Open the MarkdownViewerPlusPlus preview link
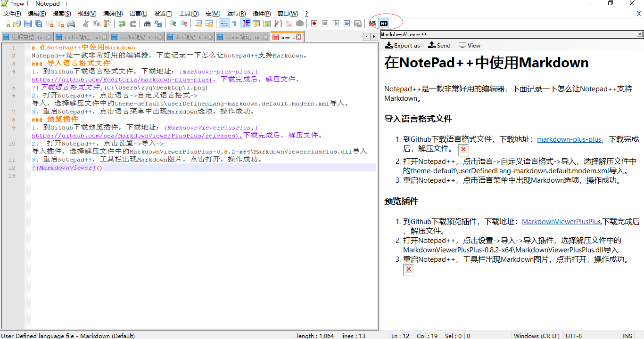Viewport: 644px width, 339px height. (x=561, y=221)
